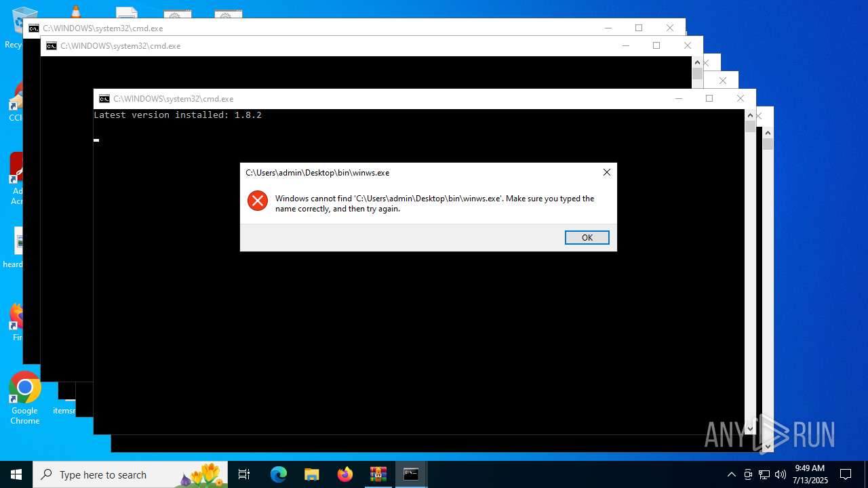Click the red error icon in dialog
The height and width of the screenshot is (488, 868).
pyautogui.click(x=258, y=201)
